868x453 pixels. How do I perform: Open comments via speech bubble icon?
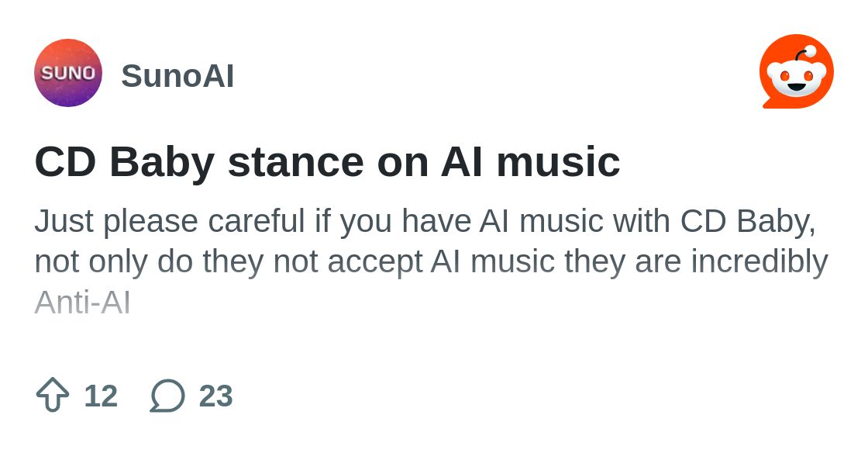(167, 396)
